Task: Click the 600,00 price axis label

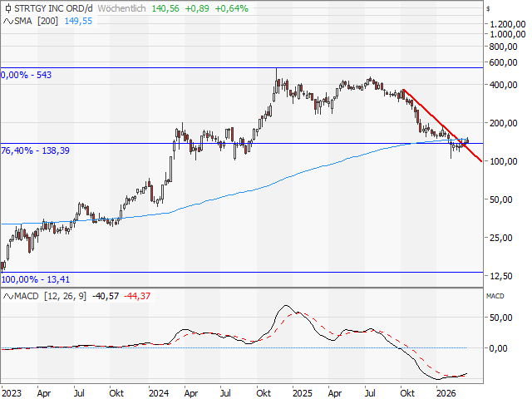Action: click(x=503, y=62)
